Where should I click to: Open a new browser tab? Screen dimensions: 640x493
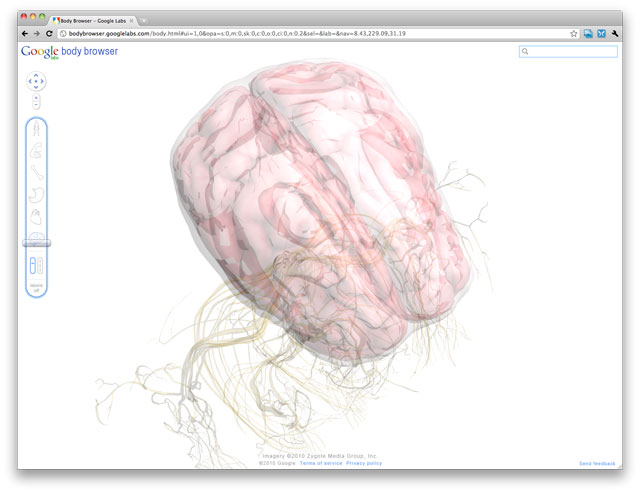(x=144, y=19)
